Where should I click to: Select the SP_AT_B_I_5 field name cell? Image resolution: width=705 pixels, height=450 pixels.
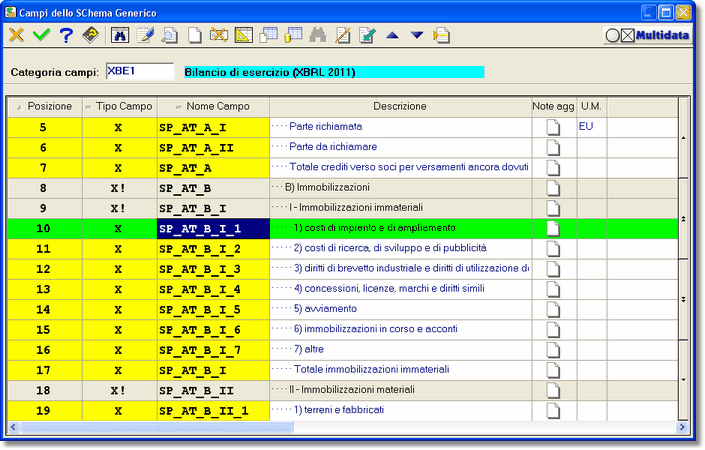coord(214,310)
